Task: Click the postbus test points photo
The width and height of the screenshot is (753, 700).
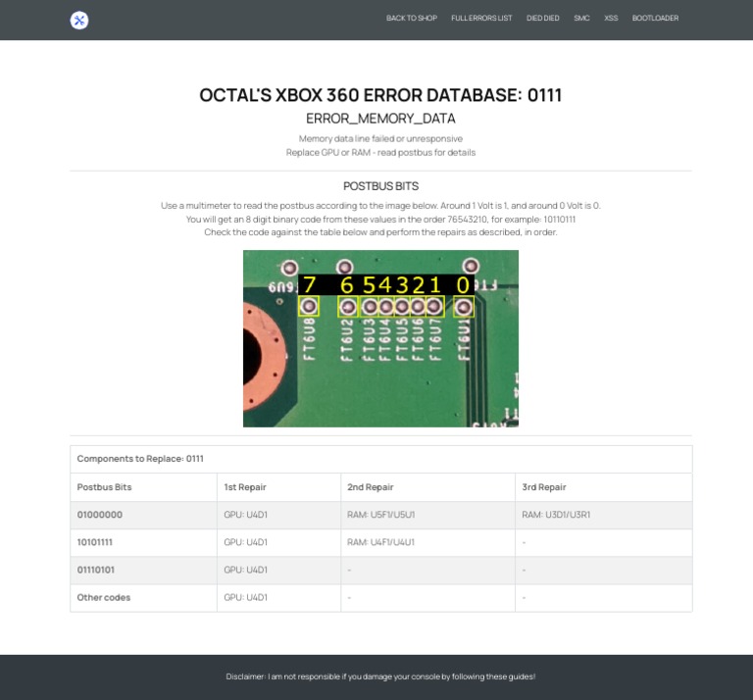Action: pos(380,338)
